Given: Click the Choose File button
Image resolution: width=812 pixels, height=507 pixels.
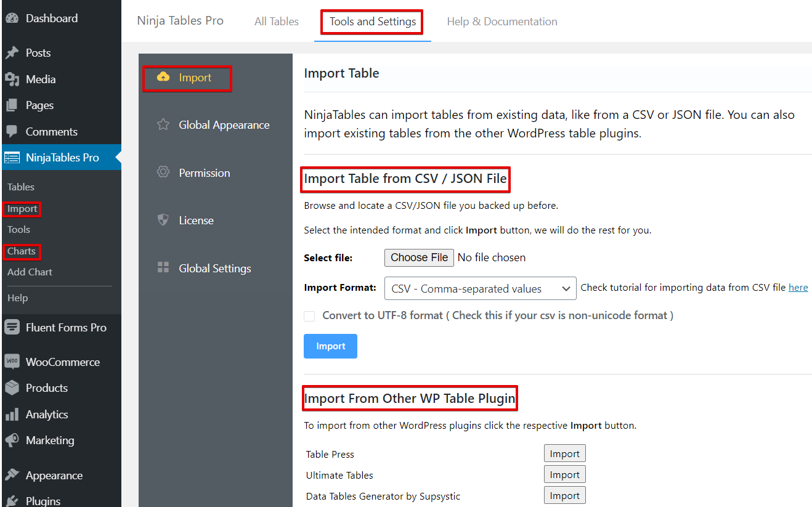Looking at the screenshot, I should tap(420, 258).
